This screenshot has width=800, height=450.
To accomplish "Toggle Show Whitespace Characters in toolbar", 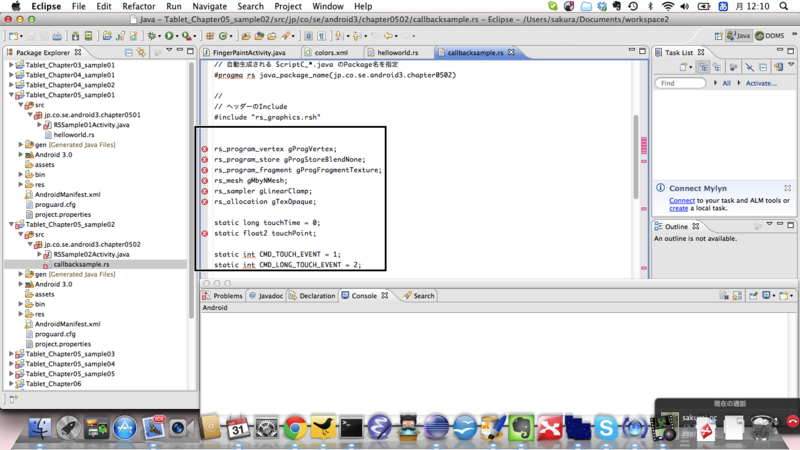I will point(322,36).
